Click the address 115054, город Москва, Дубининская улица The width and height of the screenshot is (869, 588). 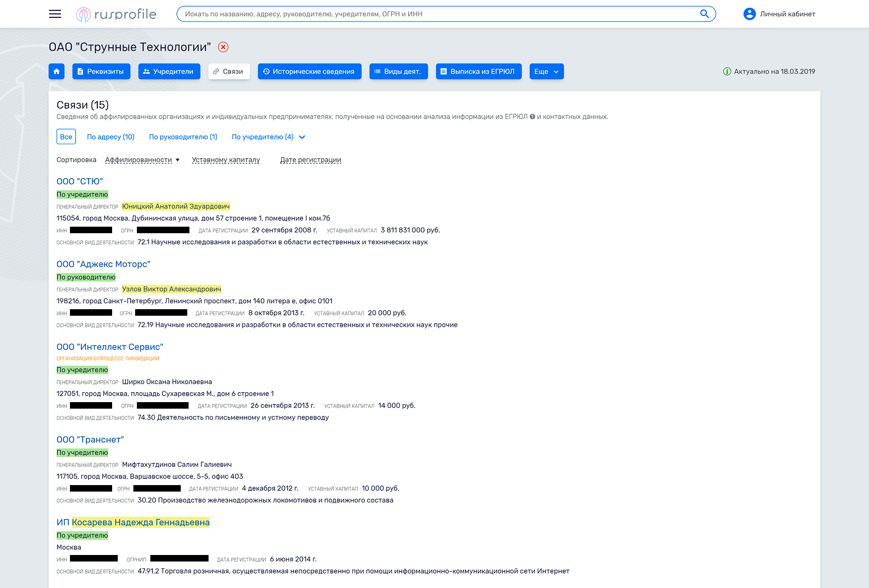pyautogui.click(x=193, y=218)
